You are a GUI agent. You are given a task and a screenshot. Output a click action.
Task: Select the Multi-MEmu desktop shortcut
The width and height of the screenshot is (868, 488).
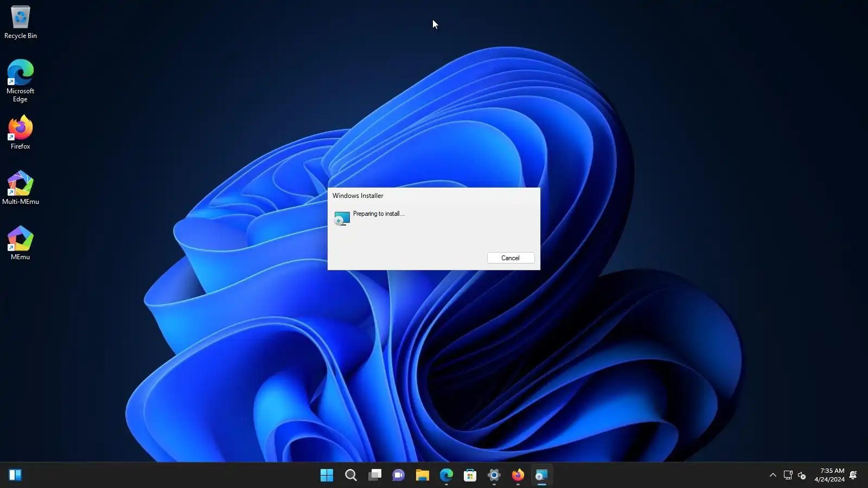(21, 188)
